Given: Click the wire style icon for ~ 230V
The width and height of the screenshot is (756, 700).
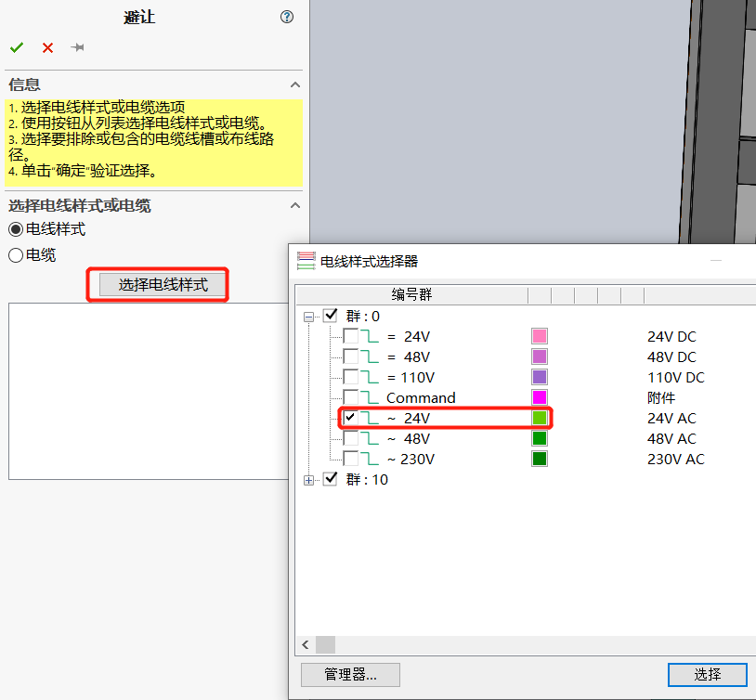Looking at the screenshot, I should [370, 459].
